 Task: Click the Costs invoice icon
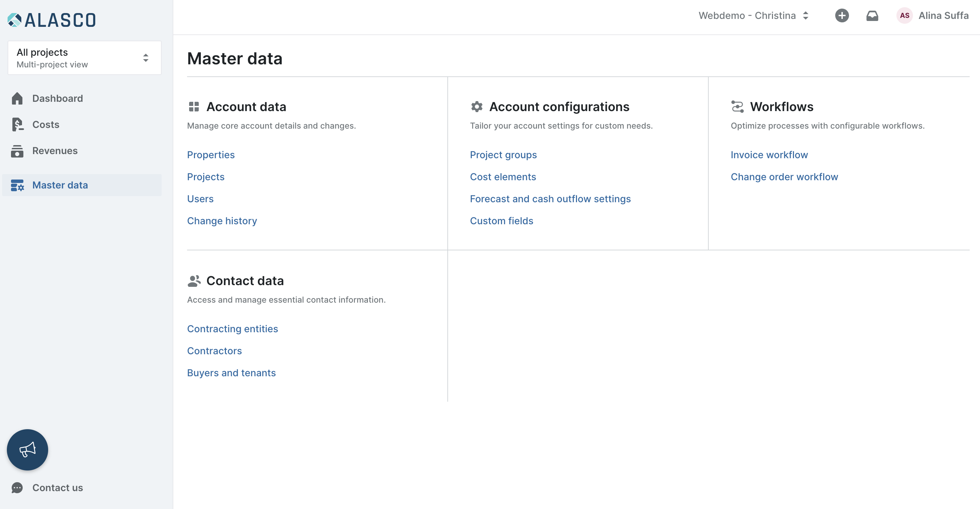coord(18,125)
